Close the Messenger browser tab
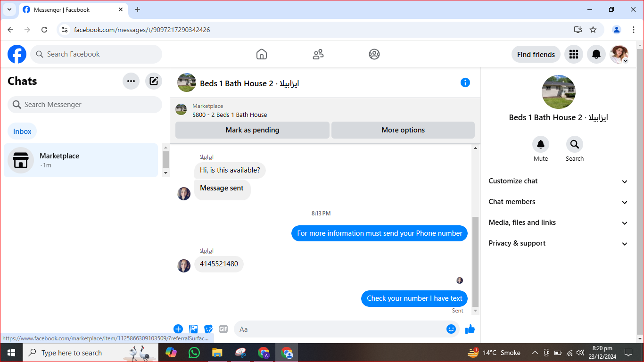Viewport: 644px width, 362px height. click(x=121, y=9)
